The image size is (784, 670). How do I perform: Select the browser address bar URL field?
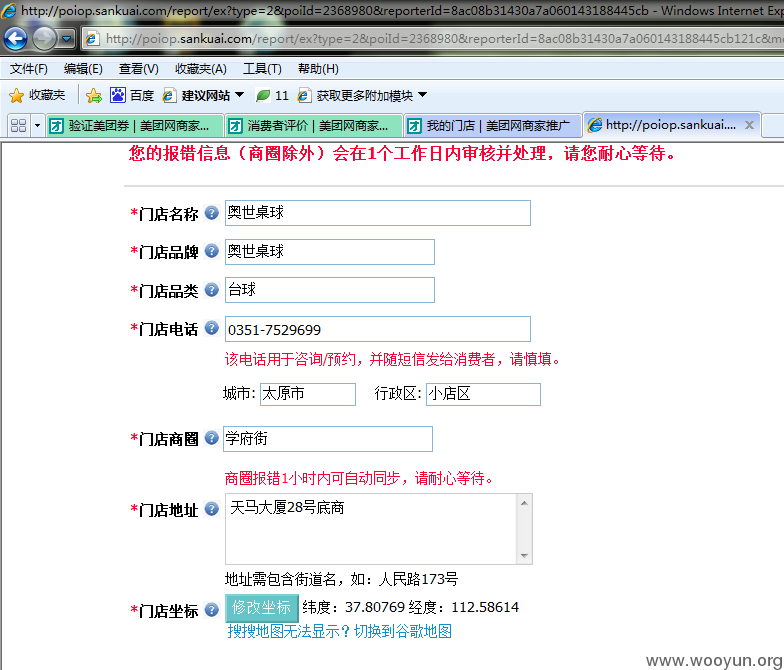tap(432, 38)
